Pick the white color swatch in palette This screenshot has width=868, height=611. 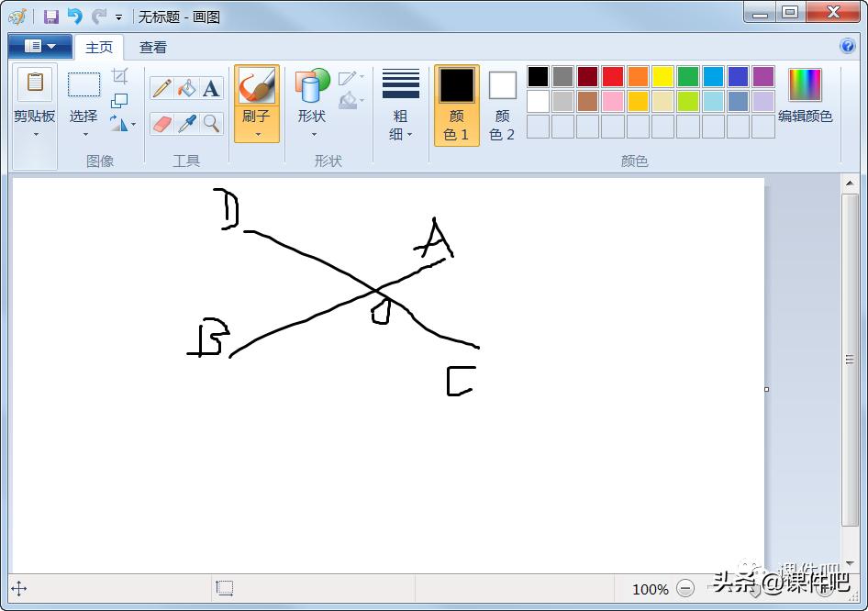(x=538, y=101)
